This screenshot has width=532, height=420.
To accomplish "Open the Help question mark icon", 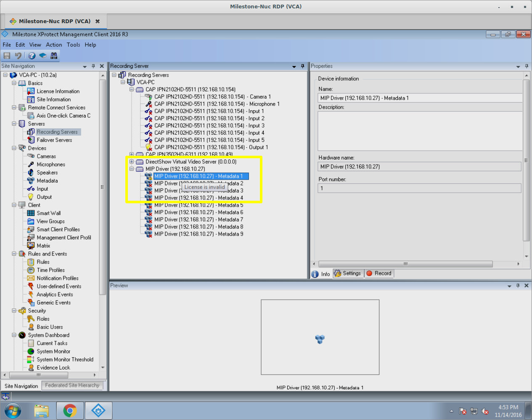I will pos(32,56).
